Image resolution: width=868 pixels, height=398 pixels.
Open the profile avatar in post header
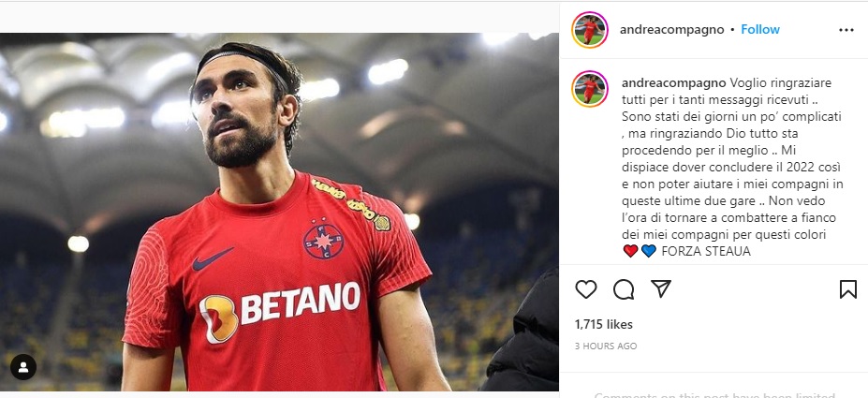(590, 30)
